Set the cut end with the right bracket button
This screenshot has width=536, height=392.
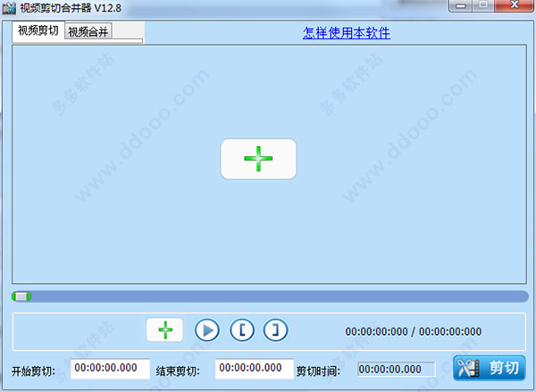275,330
